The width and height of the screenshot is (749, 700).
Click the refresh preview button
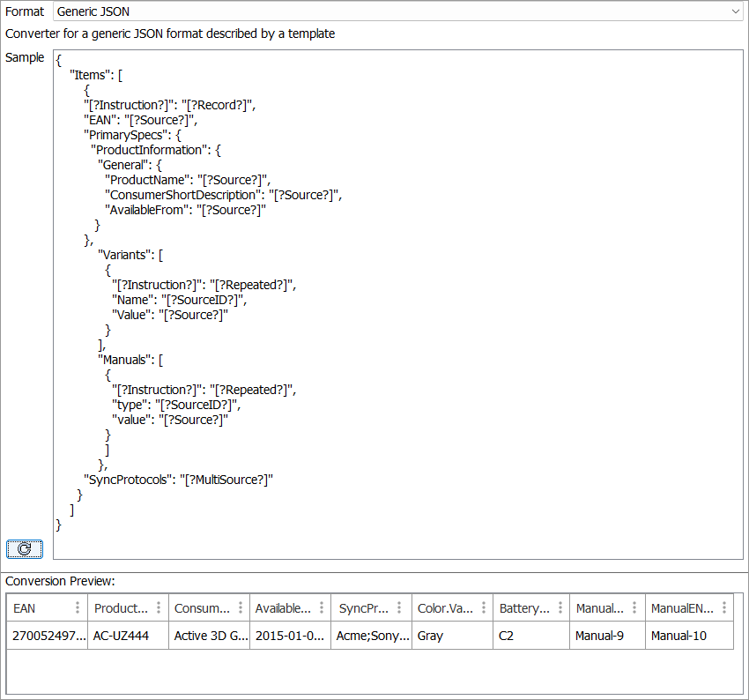(25, 549)
